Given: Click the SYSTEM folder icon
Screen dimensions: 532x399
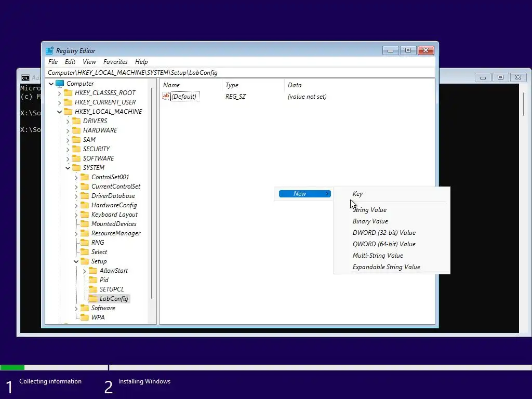Looking at the screenshot, I should [x=77, y=168].
